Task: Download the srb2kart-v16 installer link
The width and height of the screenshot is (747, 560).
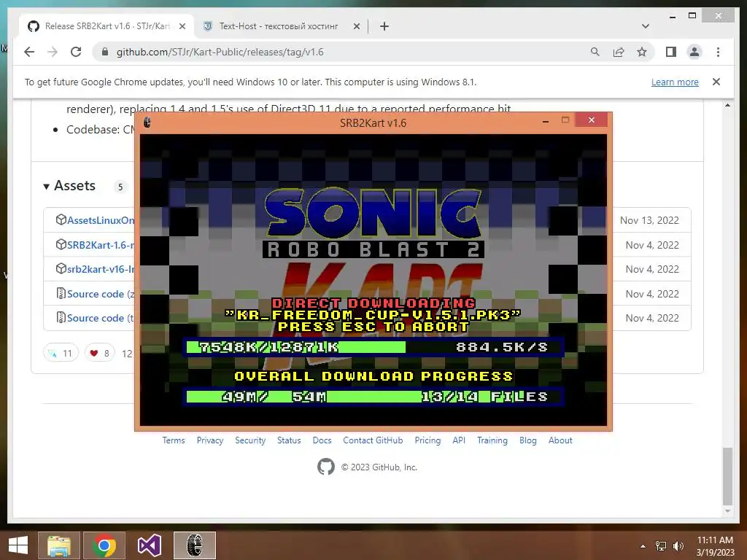Action: 101,269
